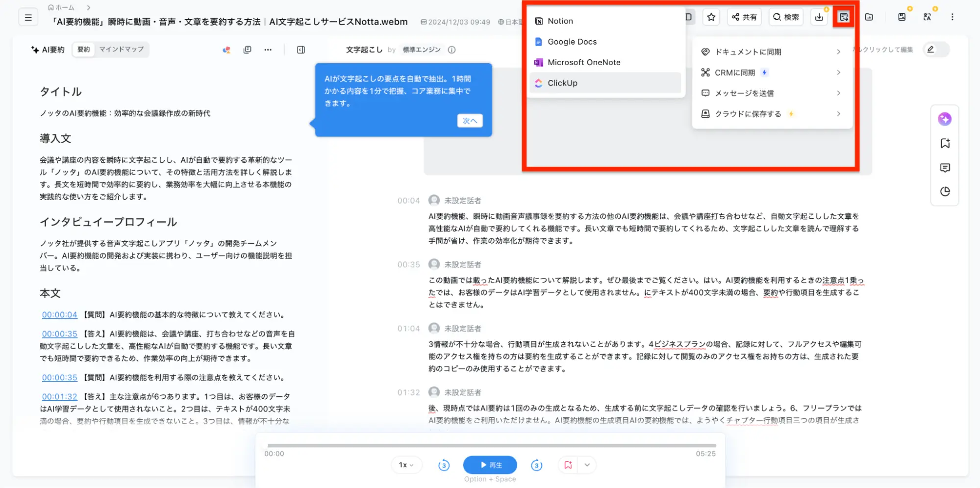Expand the ドキュメントに同期 submenu
Viewport: 980px width, 488px height.
[x=772, y=52]
